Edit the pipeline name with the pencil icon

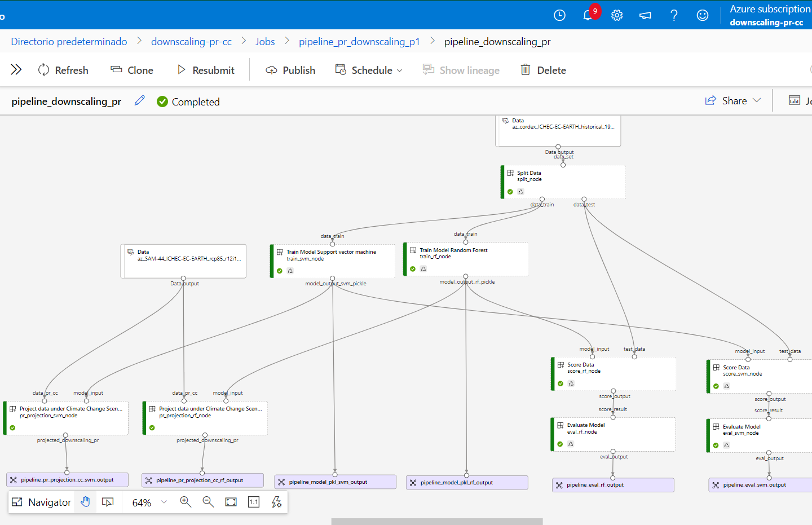[x=140, y=101]
